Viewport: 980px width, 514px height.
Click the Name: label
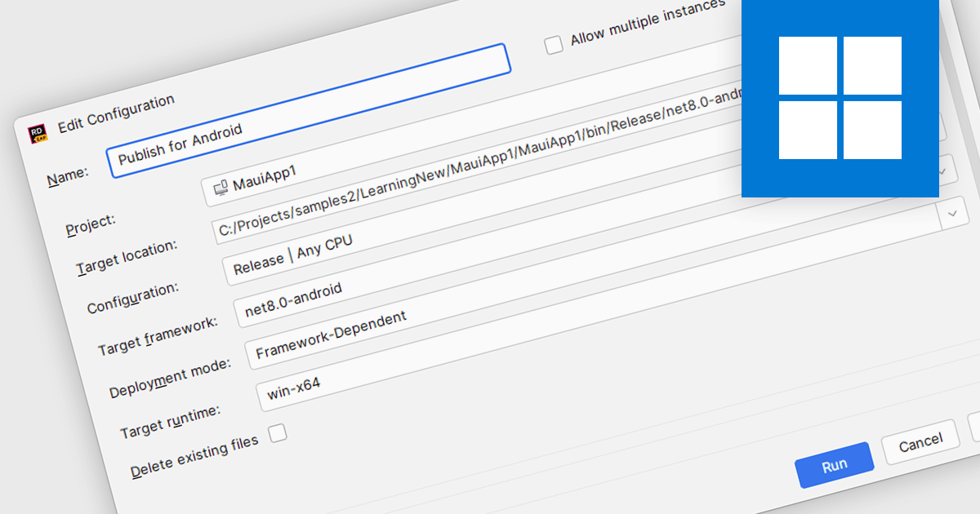pos(68,176)
